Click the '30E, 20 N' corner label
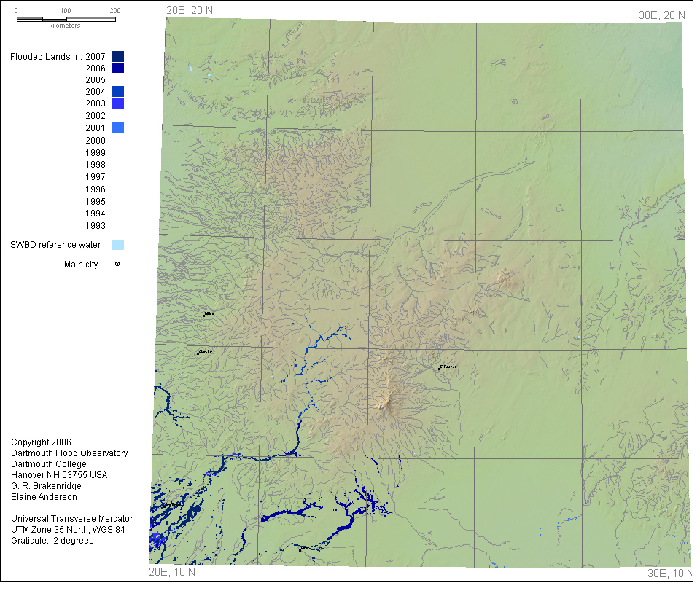The height and width of the screenshot is (591, 700). coord(661,15)
